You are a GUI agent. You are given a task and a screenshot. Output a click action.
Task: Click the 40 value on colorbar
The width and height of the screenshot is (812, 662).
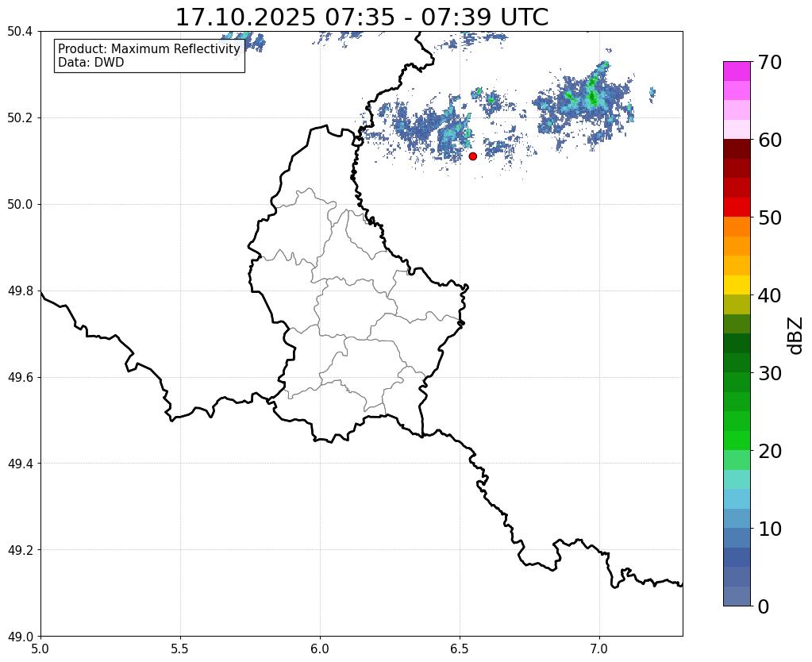coord(770,295)
